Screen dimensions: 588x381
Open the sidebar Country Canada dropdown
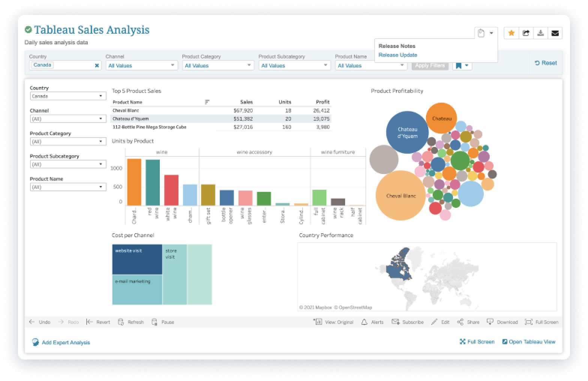click(68, 96)
